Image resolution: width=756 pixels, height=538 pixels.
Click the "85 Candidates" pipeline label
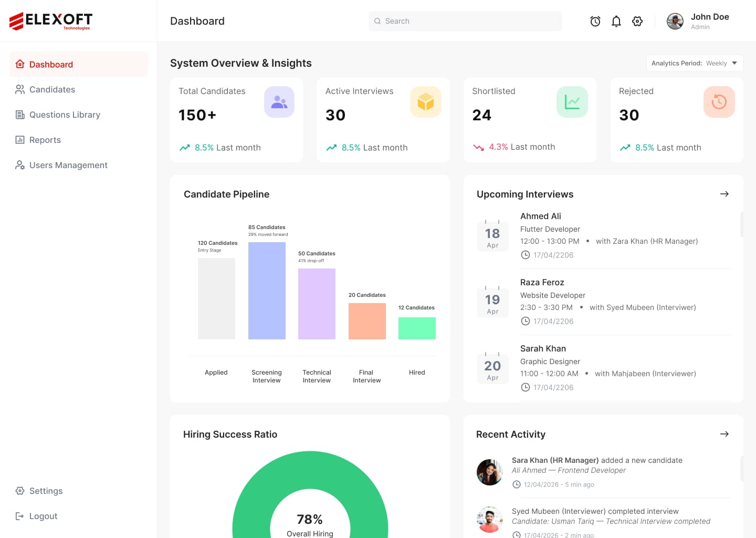pyautogui.click(x=267, y=227)
